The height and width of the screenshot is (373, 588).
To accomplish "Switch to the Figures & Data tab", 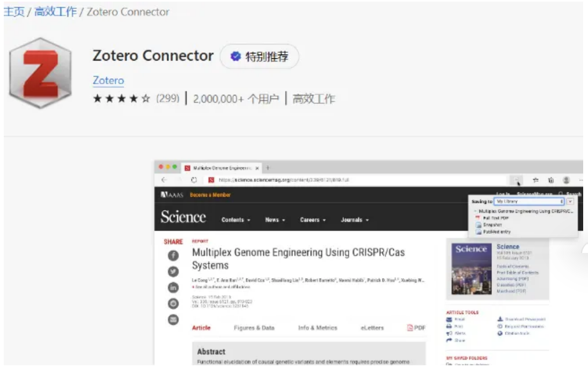I will point(254,327).
